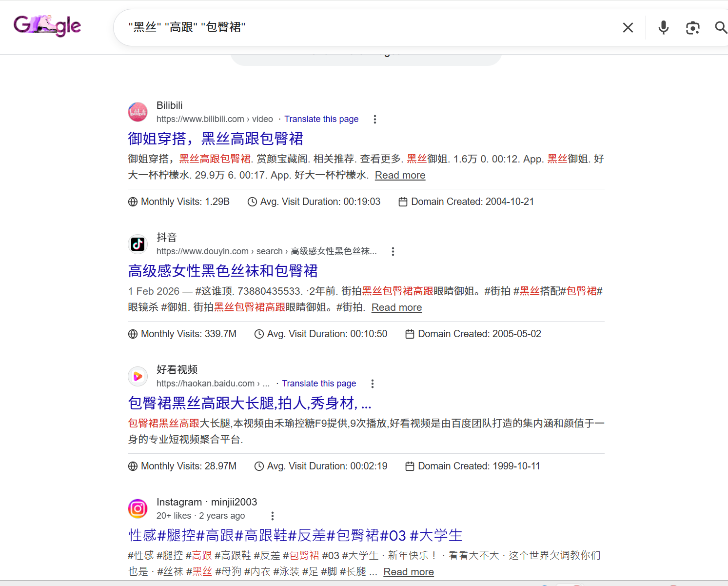The image size is (728, 586).
Task: Open the Douyin result title link
Action: point(222,271)
